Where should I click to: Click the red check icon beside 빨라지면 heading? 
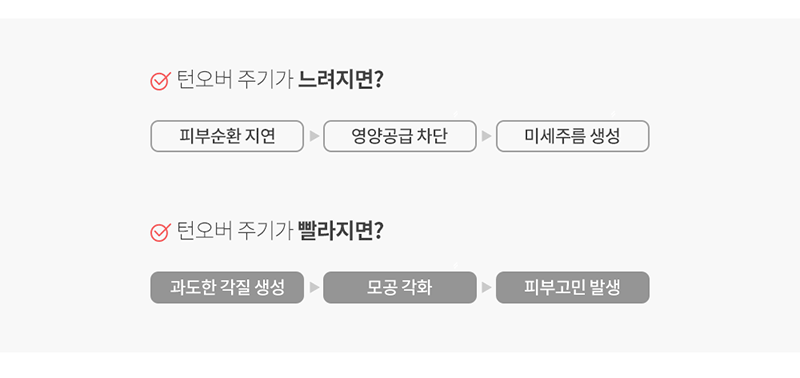point(160,232)
